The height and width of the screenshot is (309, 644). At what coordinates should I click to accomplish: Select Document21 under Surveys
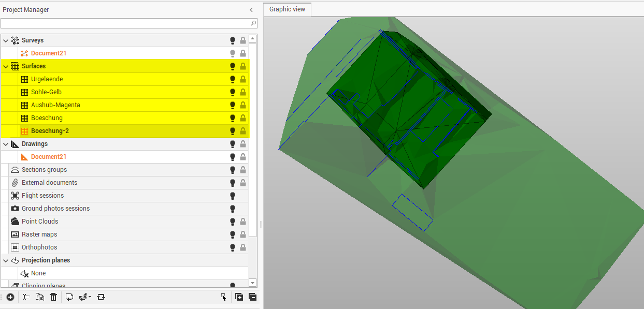[49, 53]
